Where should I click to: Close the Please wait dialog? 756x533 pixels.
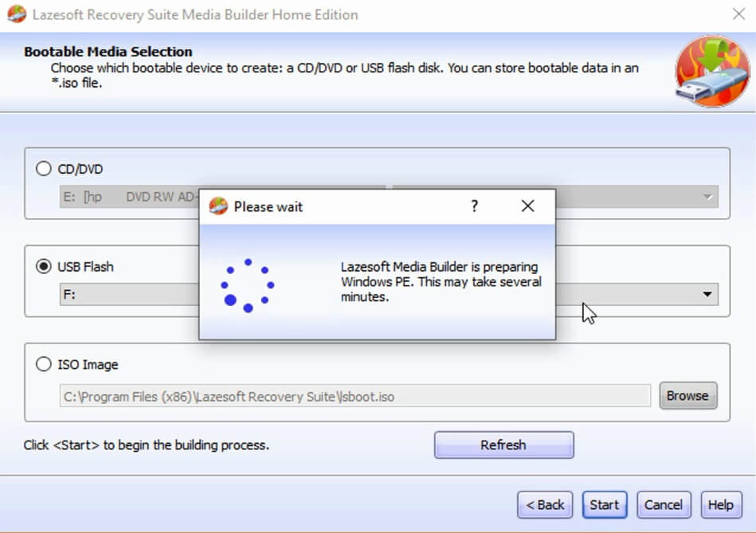click(527, 206)
